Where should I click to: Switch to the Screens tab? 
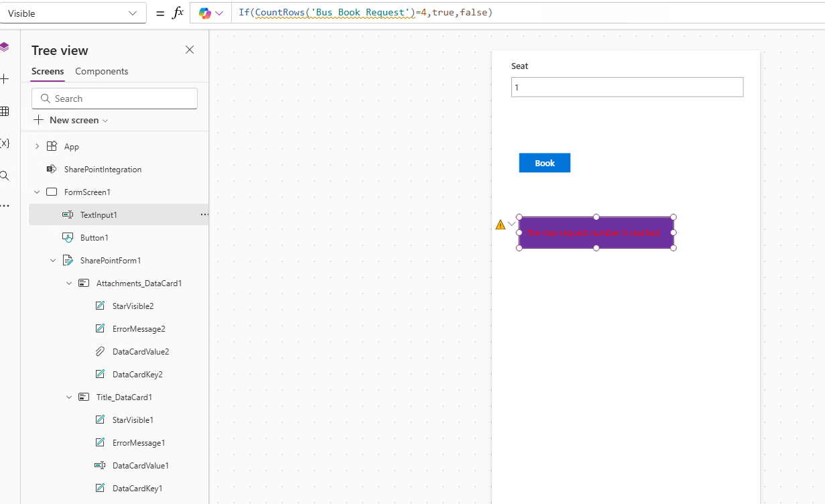tap(47, 71)
